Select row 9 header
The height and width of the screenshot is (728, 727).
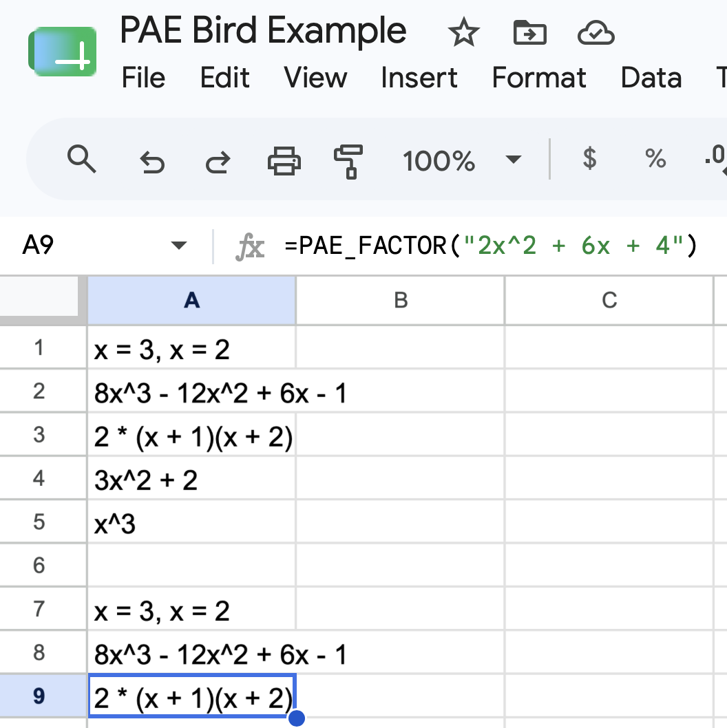[43, 696]
